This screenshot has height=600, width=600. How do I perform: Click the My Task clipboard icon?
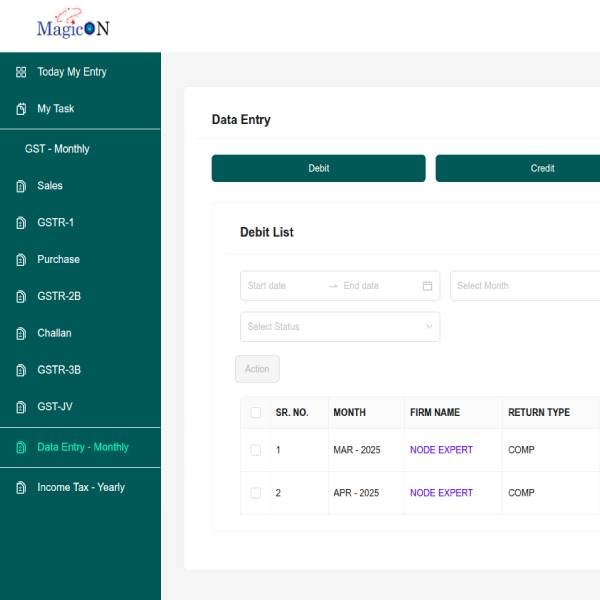21,109
